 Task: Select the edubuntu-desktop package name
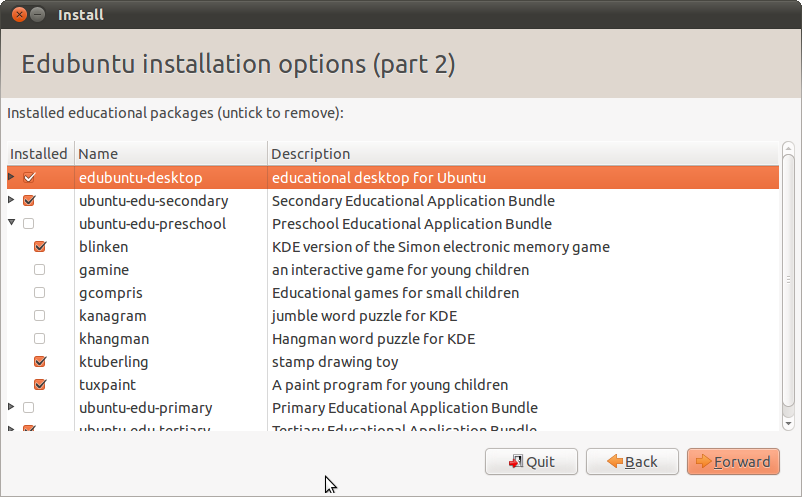[141, 178]
